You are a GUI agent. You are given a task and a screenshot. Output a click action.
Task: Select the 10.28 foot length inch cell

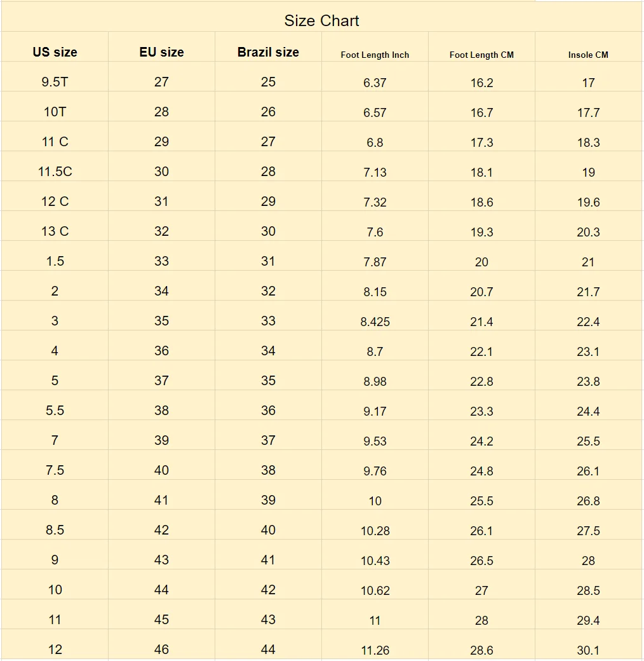tap(375, 531)
